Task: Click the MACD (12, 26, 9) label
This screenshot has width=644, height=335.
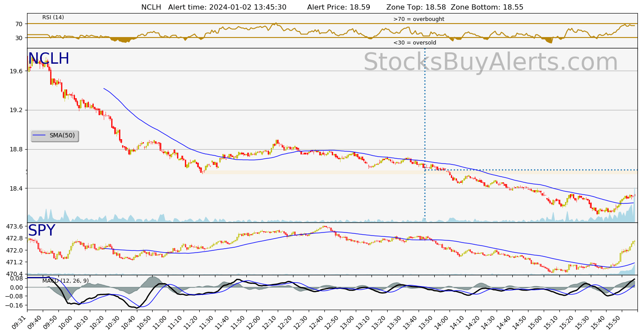Action: coord(65,281)
